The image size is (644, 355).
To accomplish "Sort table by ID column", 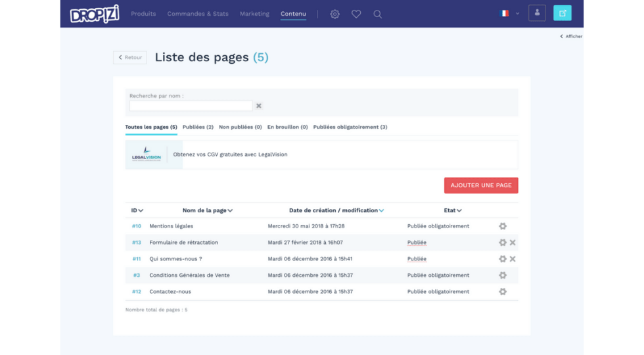I will [x=137, y=210].
